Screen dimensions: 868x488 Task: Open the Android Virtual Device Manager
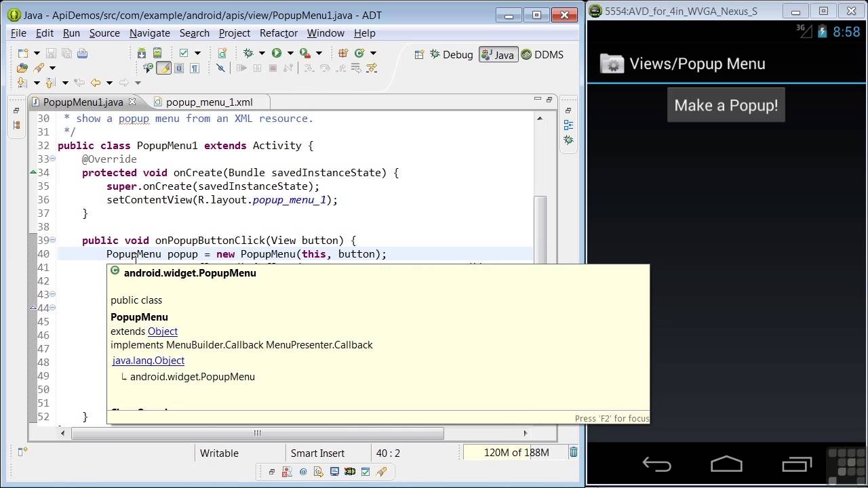(x=157, y=54)
